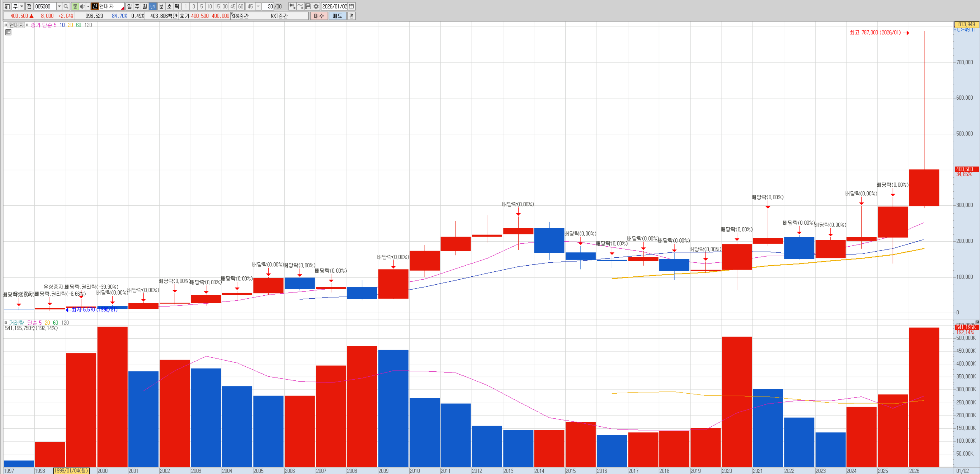Select the highlighted 년 (yearly) period

pyautogui.click(x=153, y=6)
